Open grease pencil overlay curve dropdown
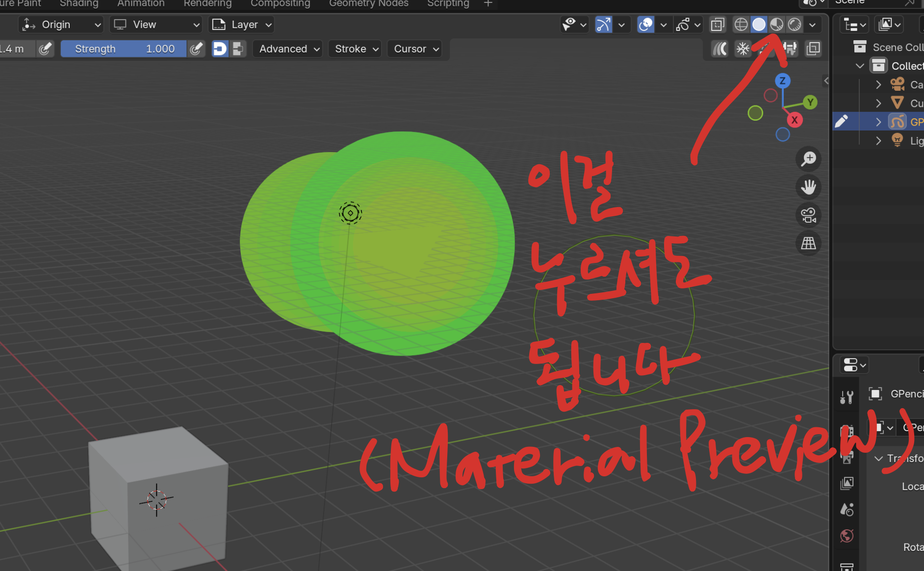 coord(688,25)
